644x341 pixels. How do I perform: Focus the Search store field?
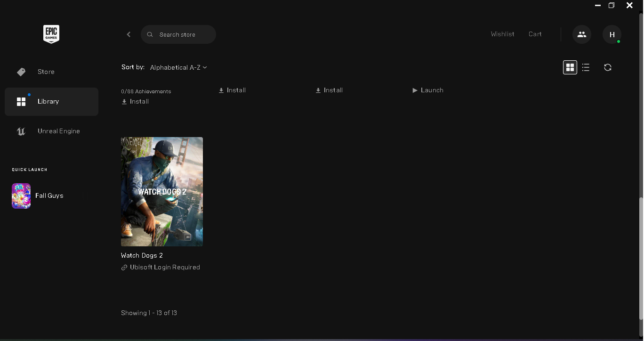point(178,34)
